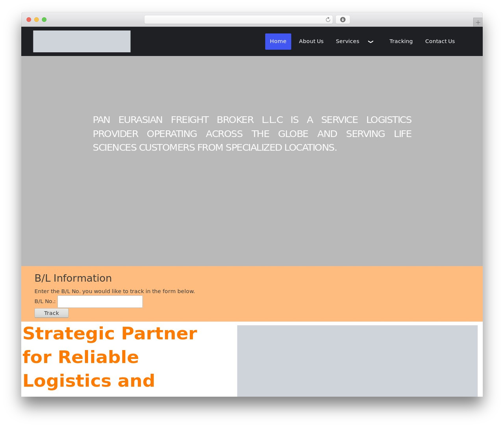This screenshot has height=427, width=504.
Task: Click the gray image placeholder beside heading
Action: click(x=357, y=361)
